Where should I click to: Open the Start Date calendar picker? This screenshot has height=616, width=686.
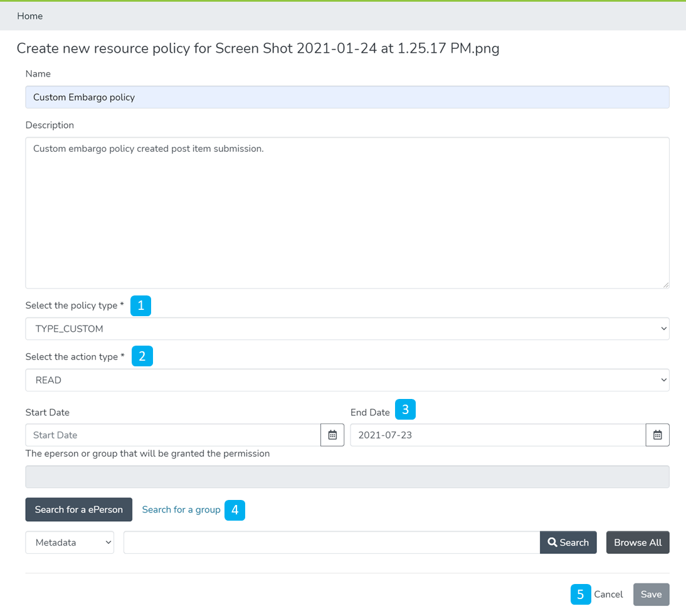[332, 435]
